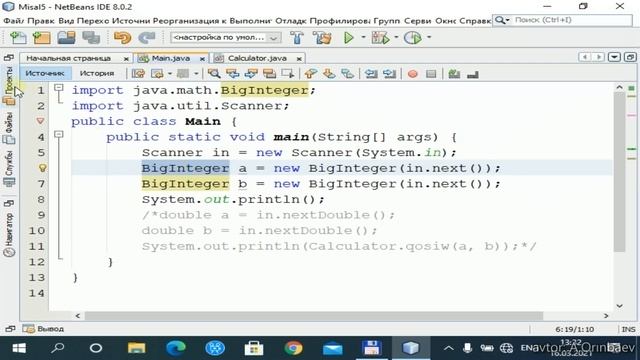Run the project with green play icon

tap(349, 38)
